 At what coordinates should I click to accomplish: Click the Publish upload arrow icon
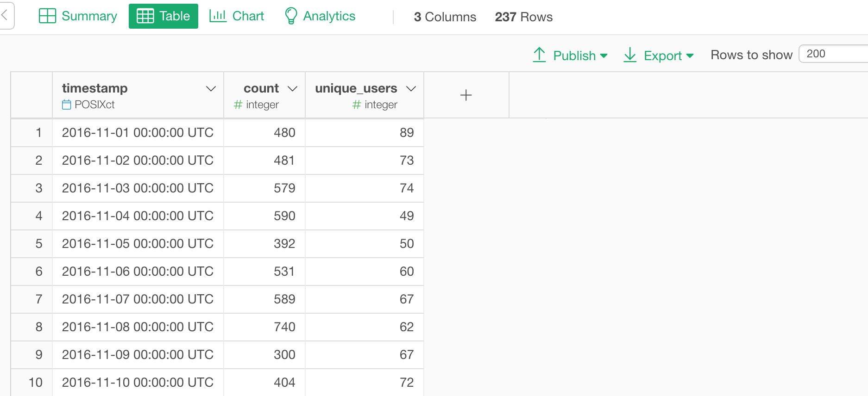click(539, 55)
